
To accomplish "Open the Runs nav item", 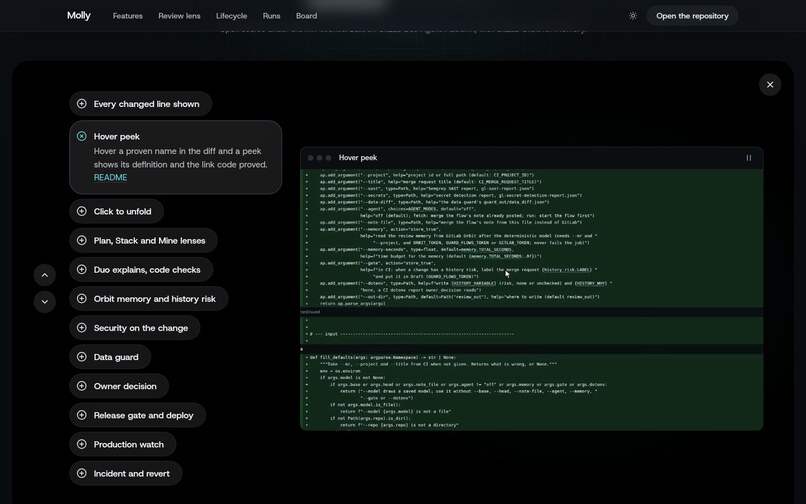I will [x=271, y=16].
